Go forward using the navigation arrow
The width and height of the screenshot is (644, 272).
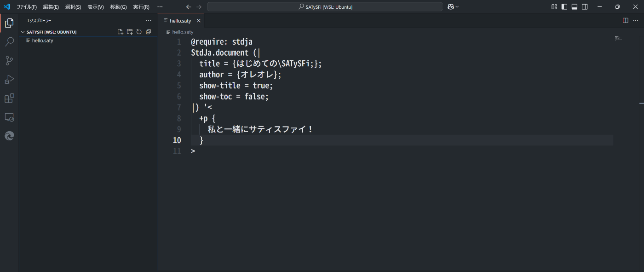[199, 7]
